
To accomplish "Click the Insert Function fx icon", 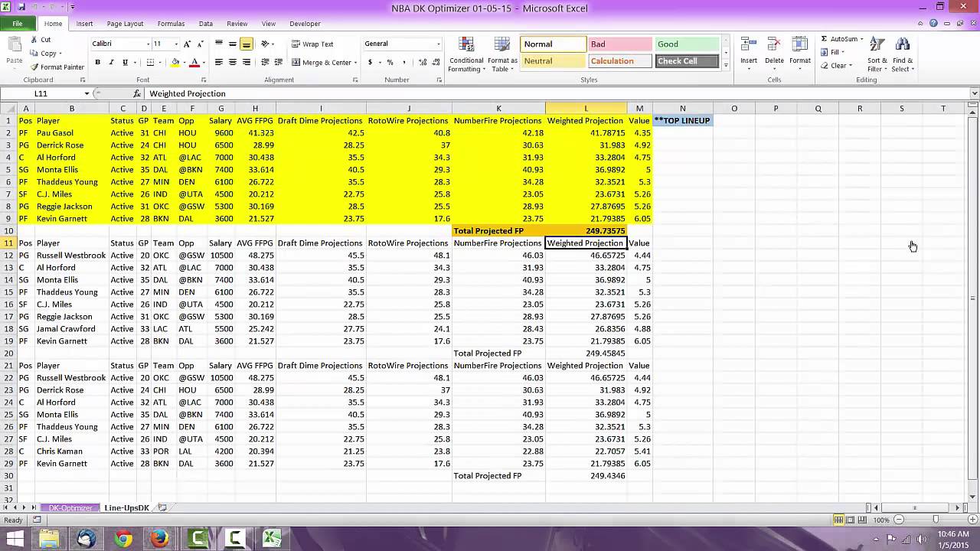I will point(137,93).
